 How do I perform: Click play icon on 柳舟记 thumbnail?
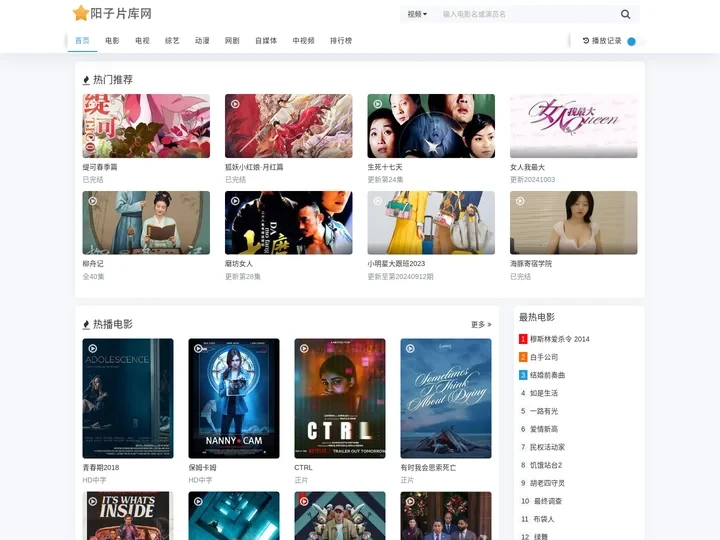[93, 201]
